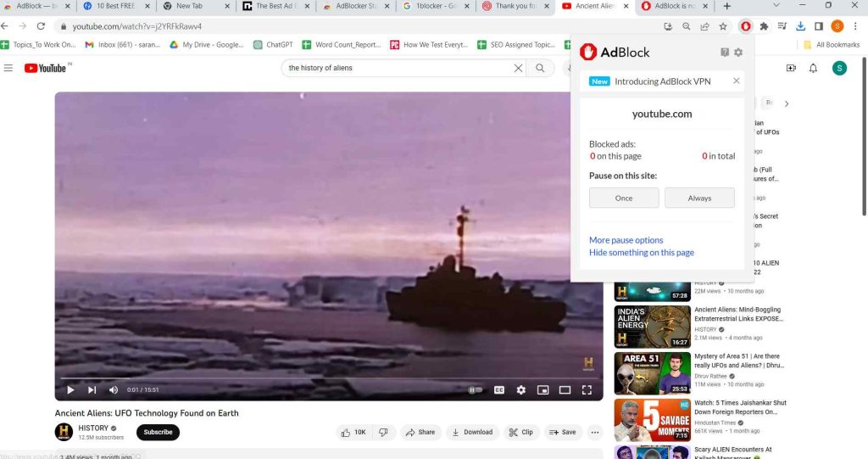Switch to the AdBlock is now tab
The width and height of the screenshot is (868, 459).
coord(676,6)
